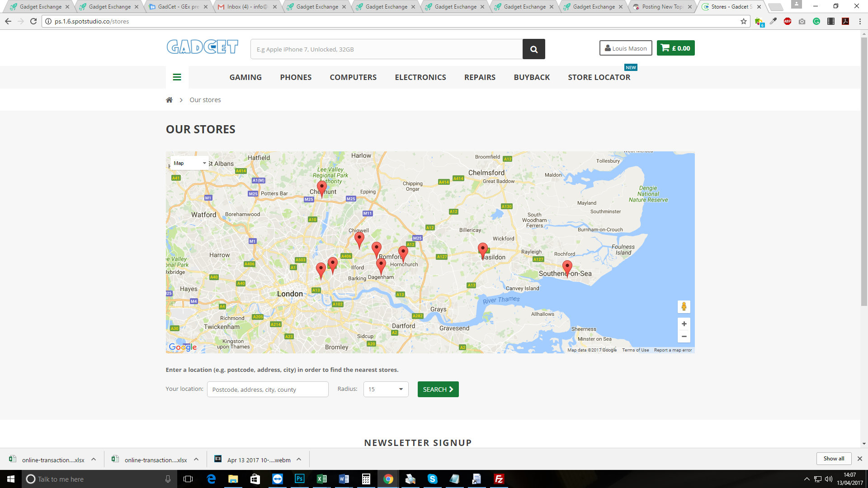This screenshot has height=488, width=868.
Task: Expand first online-transaction xlsx download options
Action: (x=94, y=460)
